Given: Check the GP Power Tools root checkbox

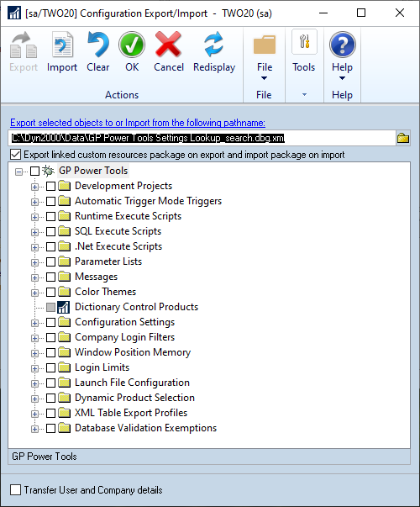Looking at the screenshot, I should coord(34,171).
